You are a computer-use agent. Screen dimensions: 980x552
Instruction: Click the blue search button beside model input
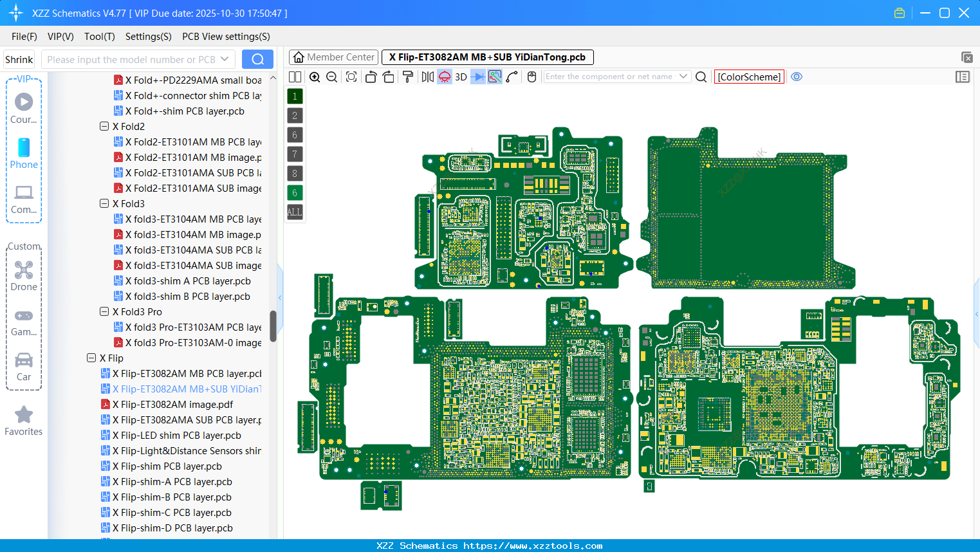257,59
